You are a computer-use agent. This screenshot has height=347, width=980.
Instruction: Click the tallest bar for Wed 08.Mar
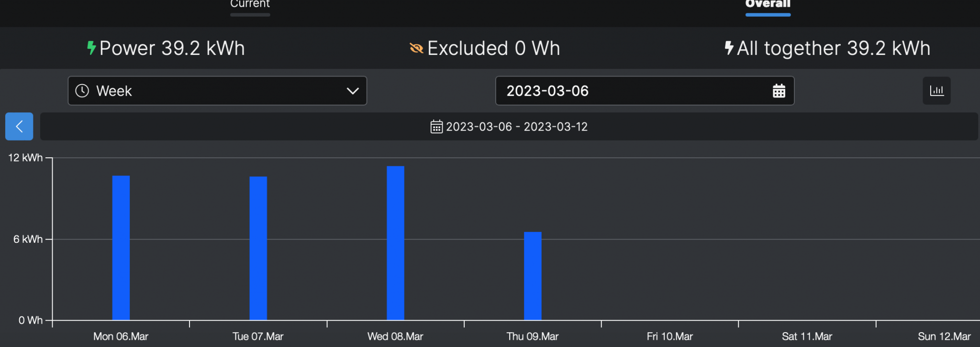[395, 243]
